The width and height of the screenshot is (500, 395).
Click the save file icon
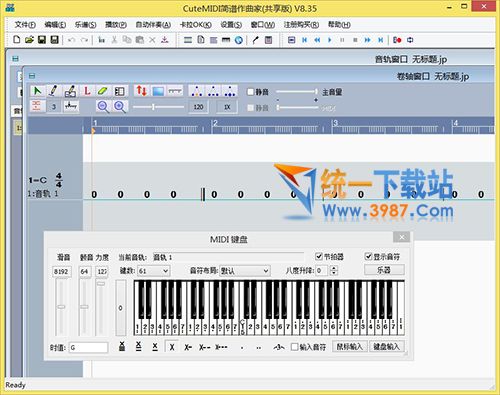pyautogui.click(x=42, y=40)
